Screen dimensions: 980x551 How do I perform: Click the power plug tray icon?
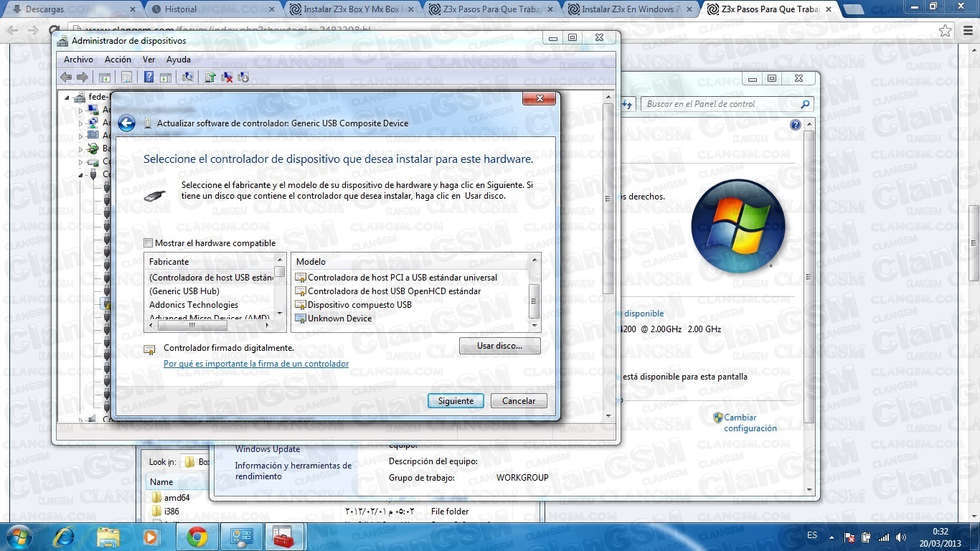pos(867,537)
